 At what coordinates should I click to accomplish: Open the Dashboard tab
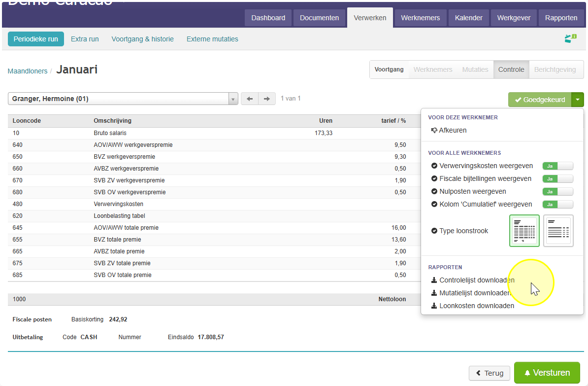coord(268,18)
